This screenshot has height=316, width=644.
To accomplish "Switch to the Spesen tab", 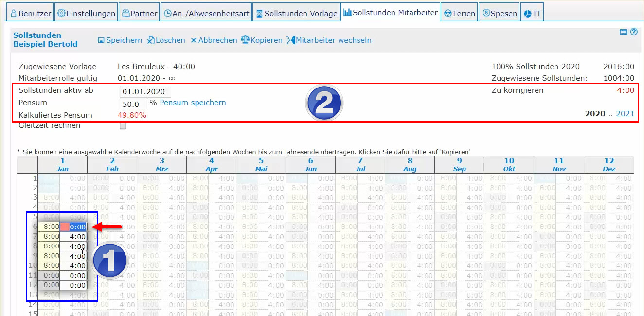I will coord(499,13).
